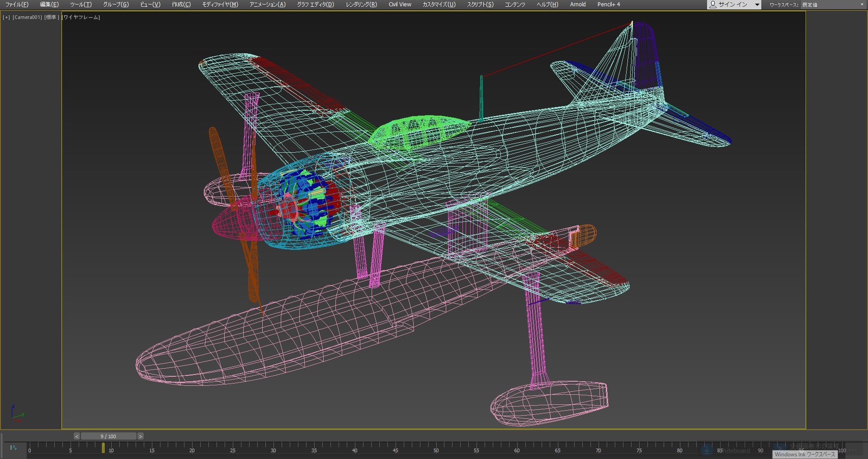Step to the previous frame with left arrow

coord(77,436)
